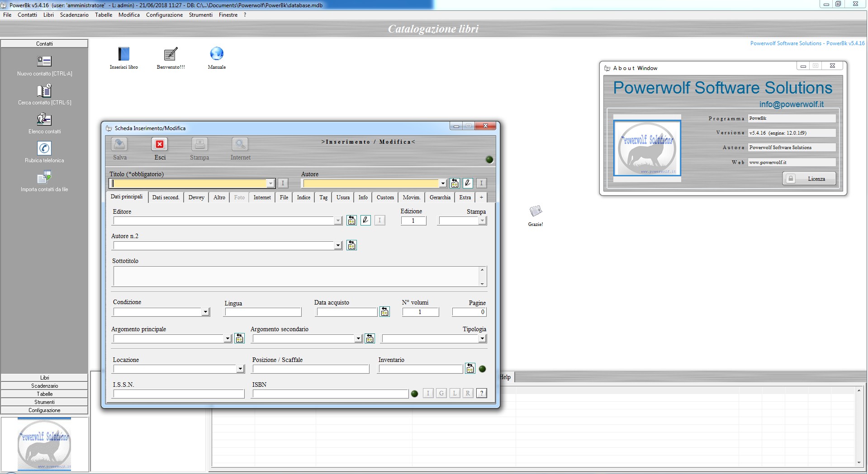Click the L button beside ISBN
The image size is (868, 474).
point(455,393)
